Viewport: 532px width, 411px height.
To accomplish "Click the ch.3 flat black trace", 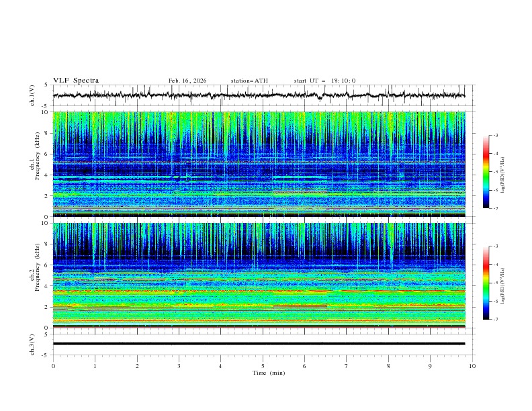I will [259, 344].
